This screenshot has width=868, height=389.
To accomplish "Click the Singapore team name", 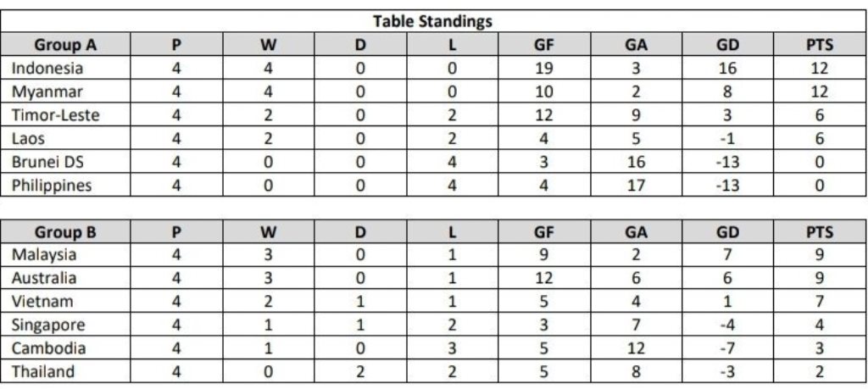I will pyautogui.click(x=48, y=325).
